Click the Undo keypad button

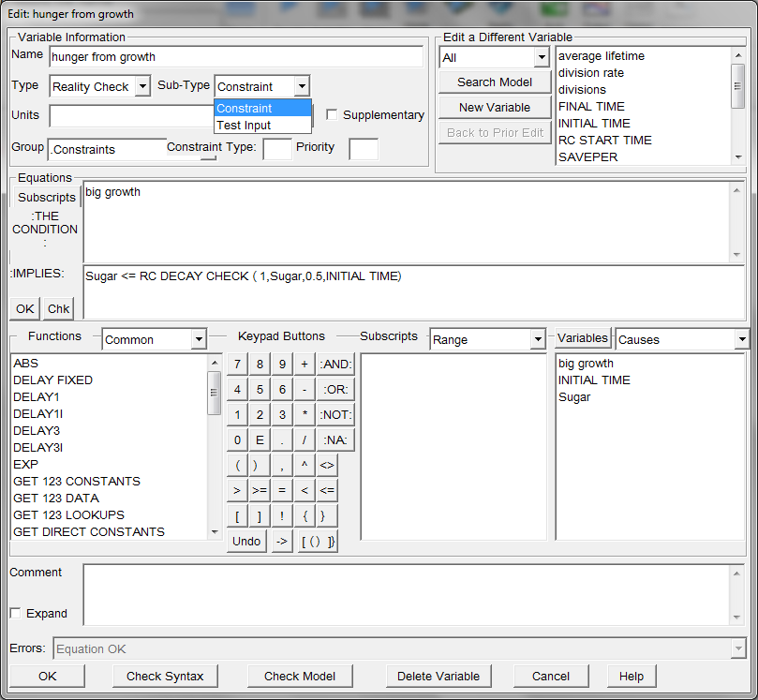246,541
